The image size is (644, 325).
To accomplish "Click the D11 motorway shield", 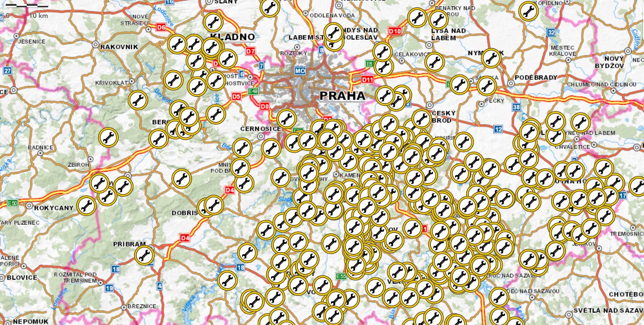I will tap(367, 80).
